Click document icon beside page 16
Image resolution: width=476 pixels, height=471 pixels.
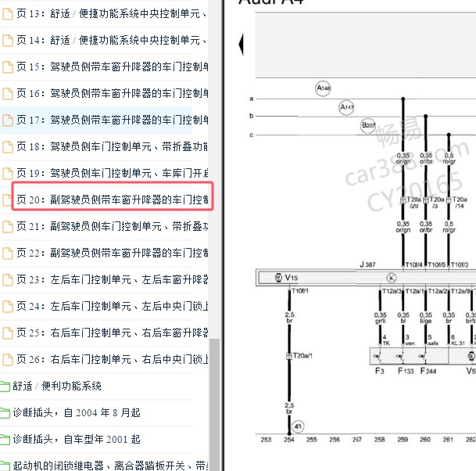(8, 94)
